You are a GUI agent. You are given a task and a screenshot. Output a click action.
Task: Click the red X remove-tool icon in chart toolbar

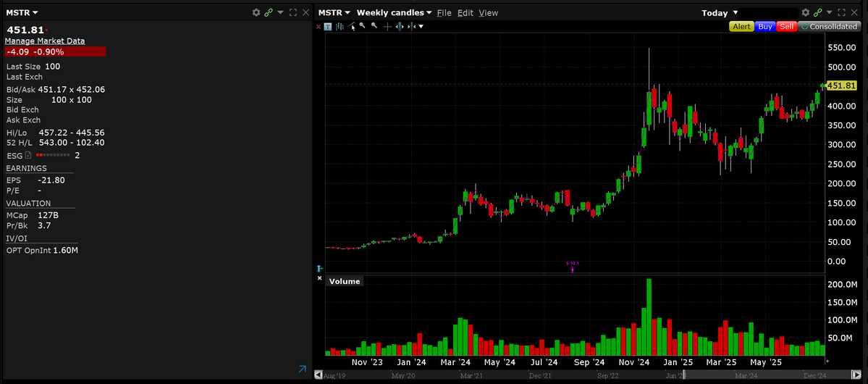319,27
